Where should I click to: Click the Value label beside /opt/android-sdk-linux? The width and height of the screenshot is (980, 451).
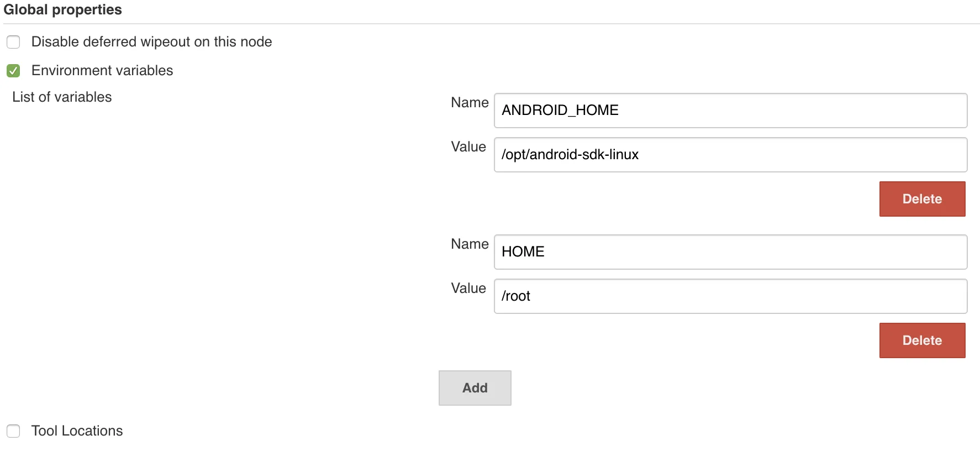[468, 147]
